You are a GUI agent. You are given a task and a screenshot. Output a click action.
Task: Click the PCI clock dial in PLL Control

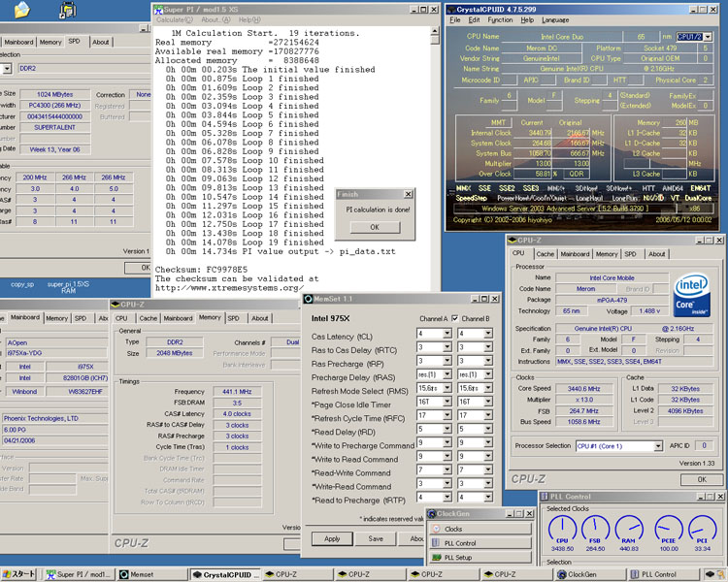[703, 528]
